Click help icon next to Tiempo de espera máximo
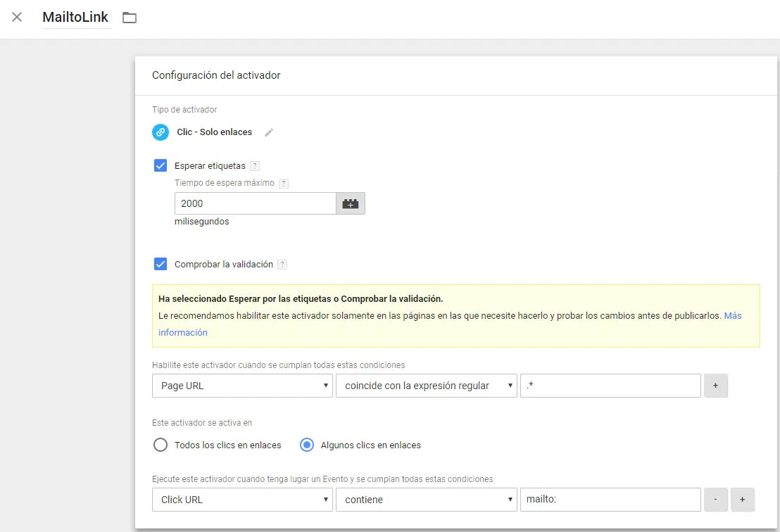 [284, 184]
